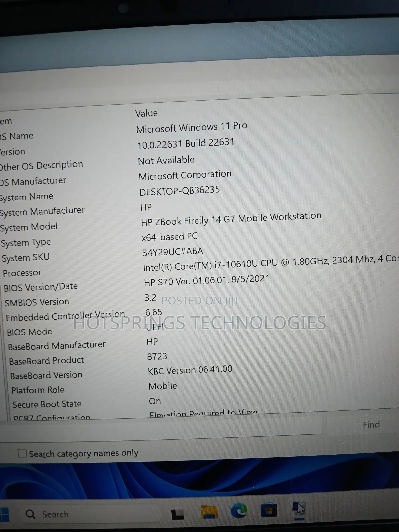Click the 10.0.22631 Build 22631 value

point(186,144)
